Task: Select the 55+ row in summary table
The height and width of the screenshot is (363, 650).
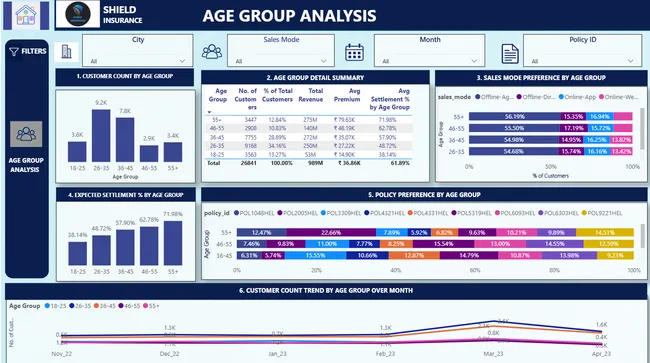Action: [x=309, y=120]
